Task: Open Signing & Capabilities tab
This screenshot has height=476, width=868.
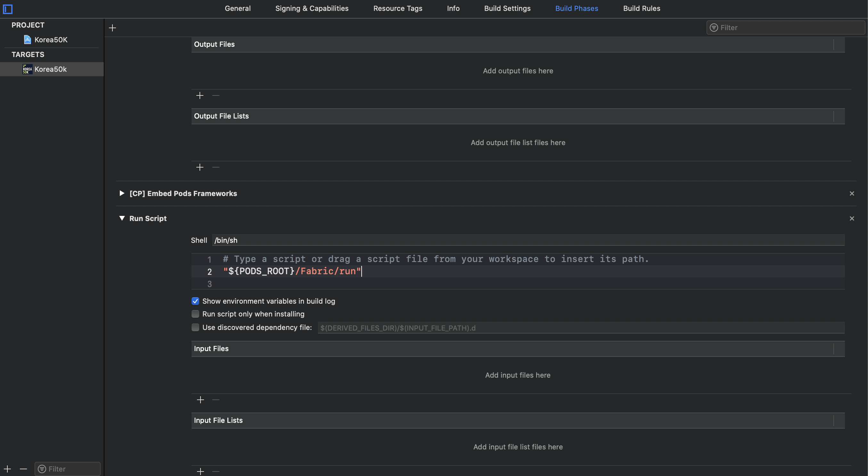Action: pos(312,8)
